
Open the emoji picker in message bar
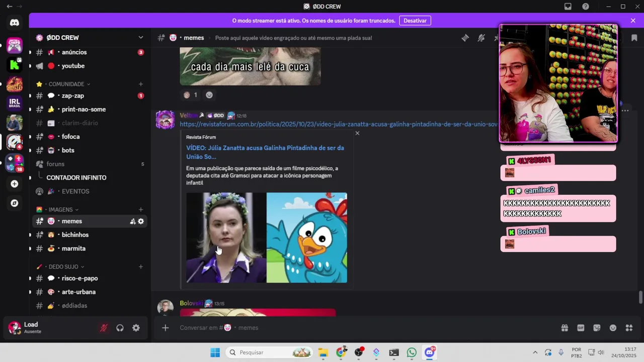tap(613, 328)
